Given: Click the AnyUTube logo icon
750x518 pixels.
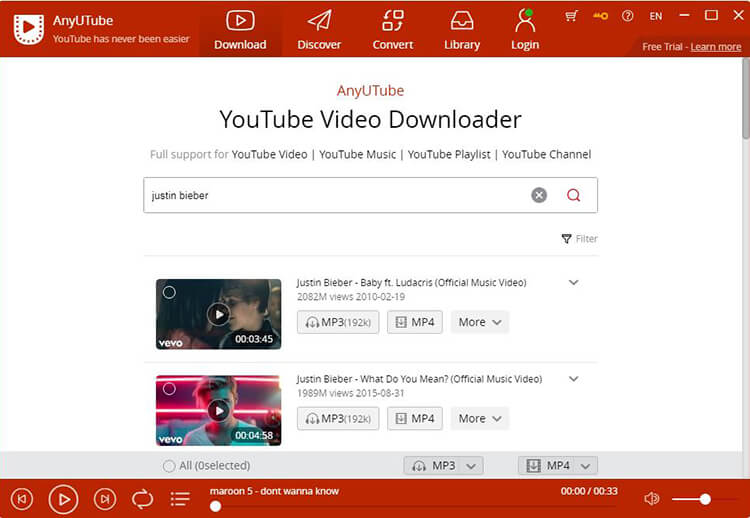Looking at the screenshot, I should 29,29.
